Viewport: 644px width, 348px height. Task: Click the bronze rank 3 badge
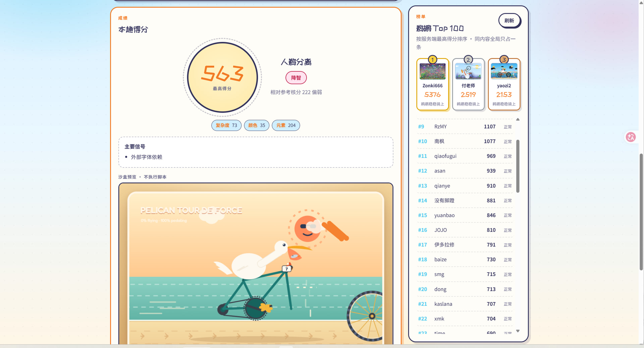(x=504, y=60)
